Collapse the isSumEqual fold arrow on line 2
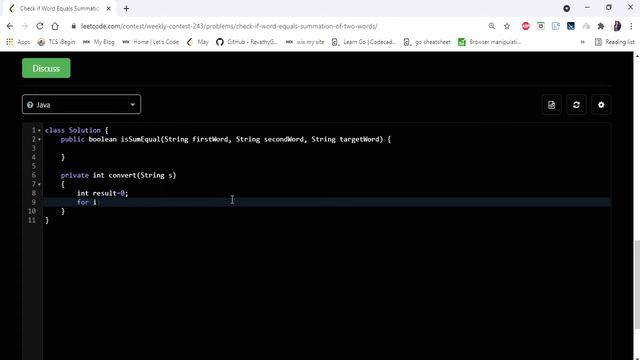640x360 pixels. click(x=39, y=140)
